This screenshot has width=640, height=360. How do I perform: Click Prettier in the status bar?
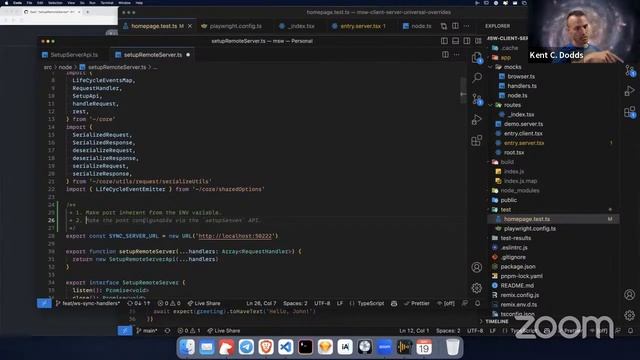point(417,303)
